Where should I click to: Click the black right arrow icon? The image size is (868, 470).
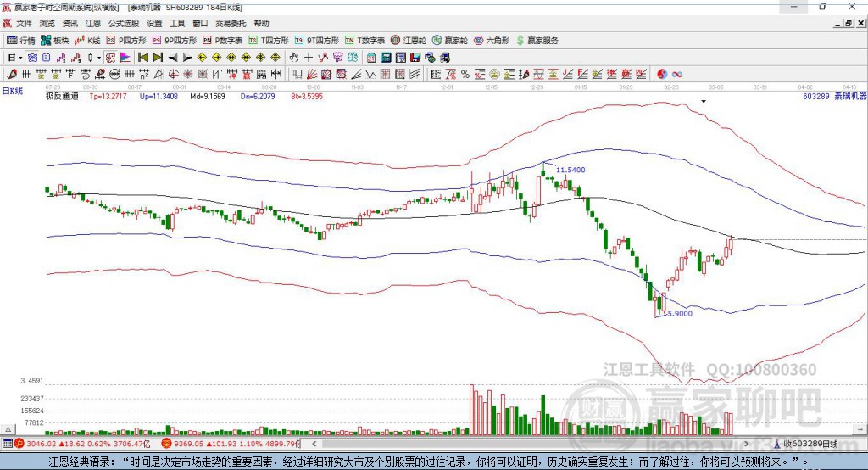tap(187, 58)
